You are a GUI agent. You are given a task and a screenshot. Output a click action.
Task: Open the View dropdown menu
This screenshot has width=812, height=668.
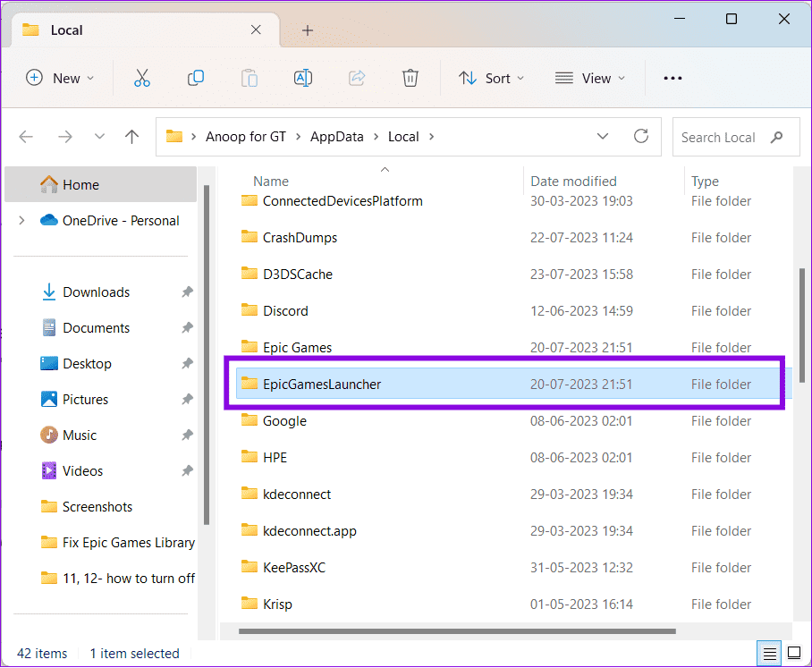click(x=590, y=78)
